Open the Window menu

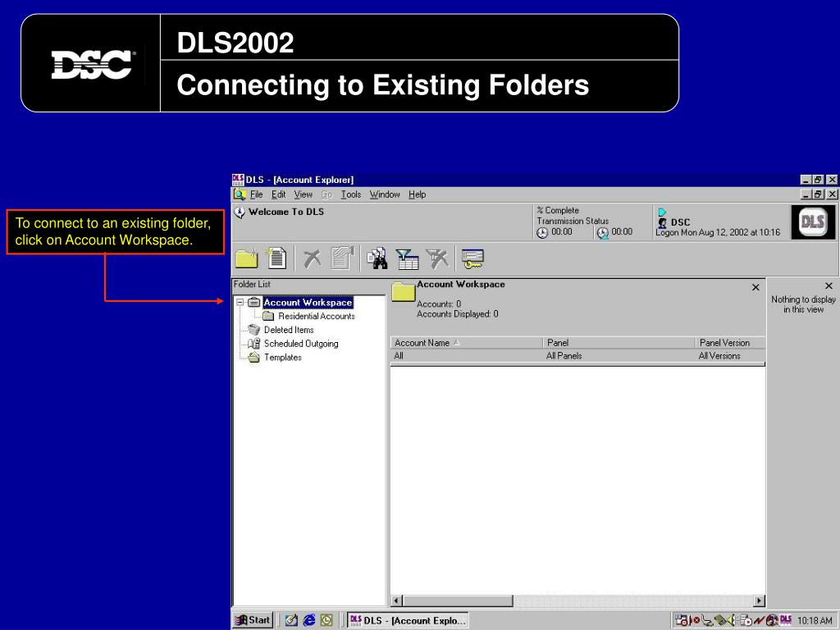click(385, 194)
